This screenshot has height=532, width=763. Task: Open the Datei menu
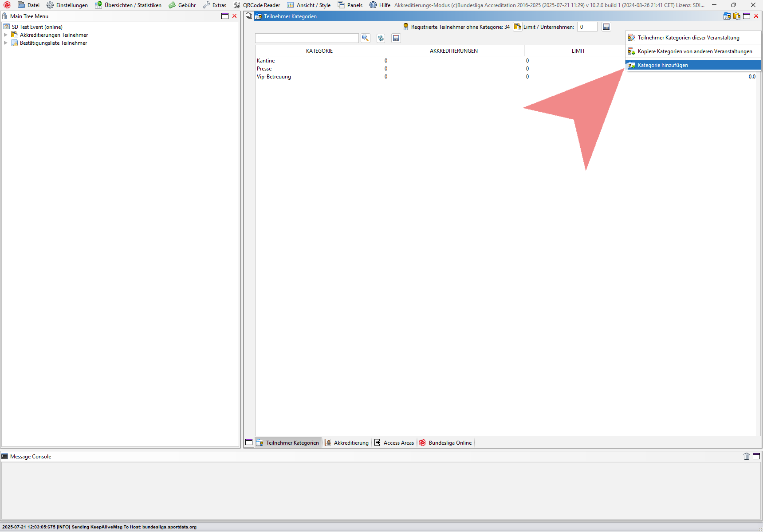[28, 5]
